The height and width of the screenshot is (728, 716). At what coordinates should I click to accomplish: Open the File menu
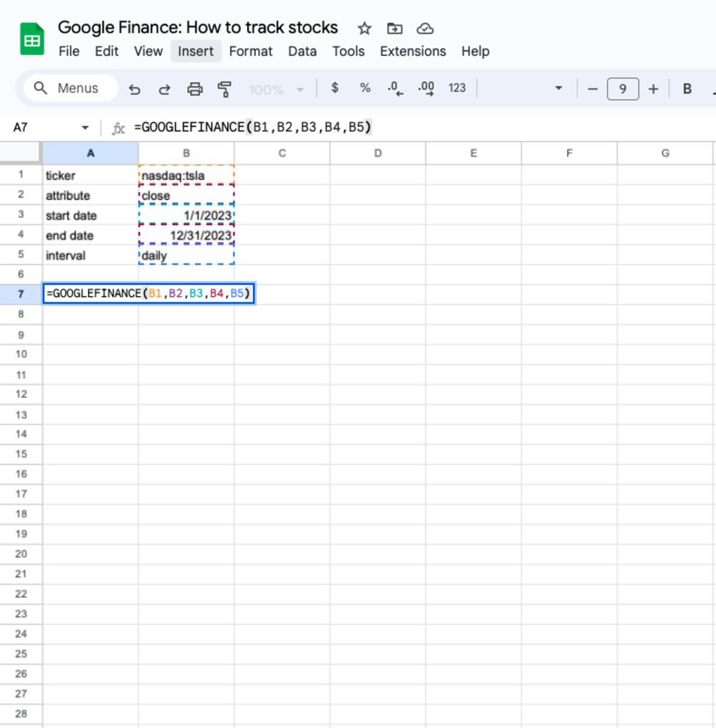tap(69, 51)
